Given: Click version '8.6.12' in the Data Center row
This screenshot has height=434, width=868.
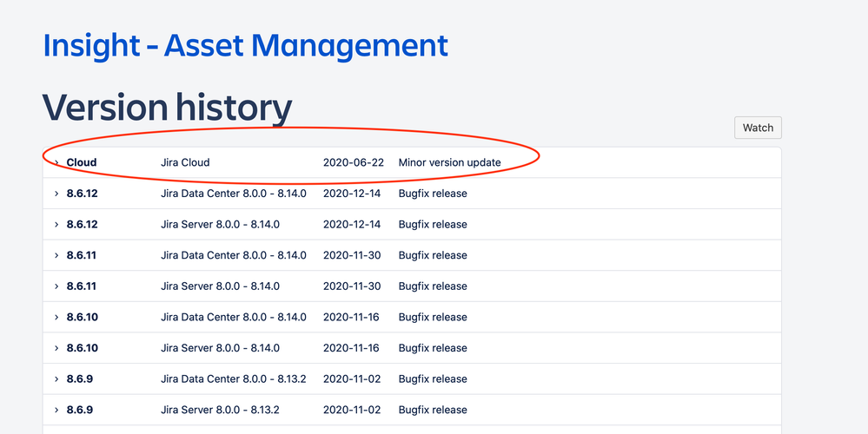Looking at the screenshot, I should [82, 194].
